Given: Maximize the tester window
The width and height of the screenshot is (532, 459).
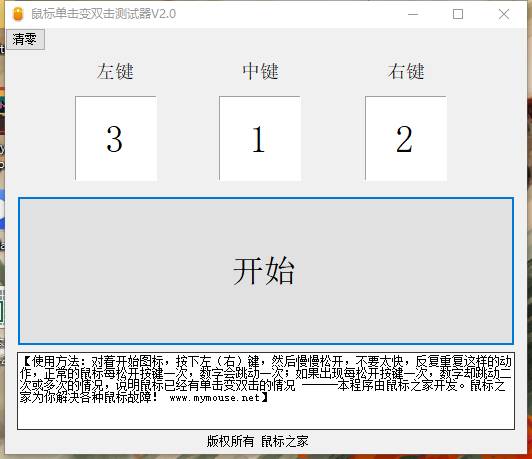Looking at the screenshot, I should 458,14.
